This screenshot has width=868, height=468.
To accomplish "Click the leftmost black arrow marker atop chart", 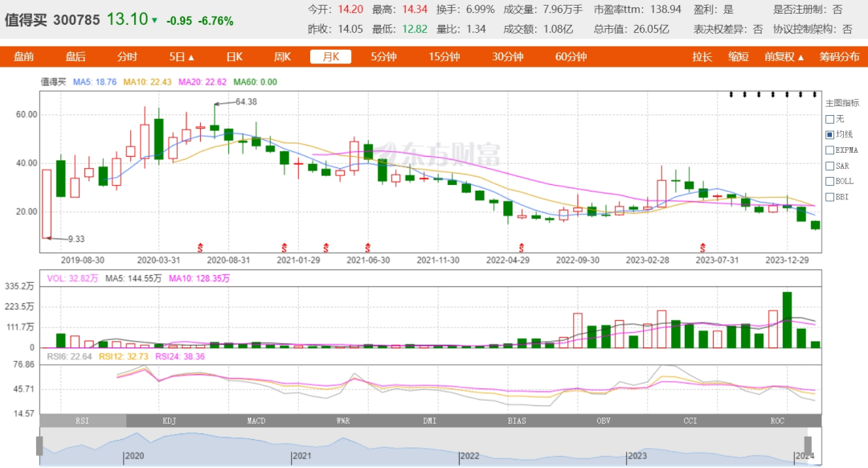I will coord(731,94).
